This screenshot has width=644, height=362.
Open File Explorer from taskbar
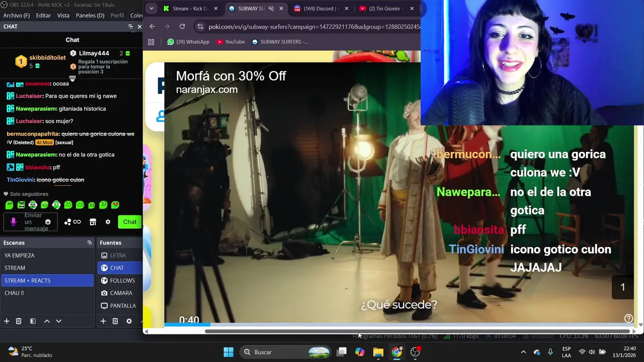[x=378, y=352]
